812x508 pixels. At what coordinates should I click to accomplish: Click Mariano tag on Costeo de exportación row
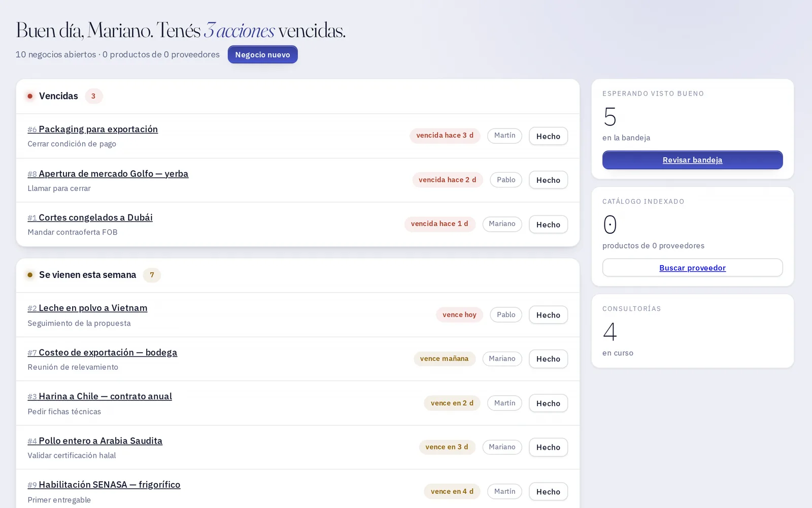[502, 359]
